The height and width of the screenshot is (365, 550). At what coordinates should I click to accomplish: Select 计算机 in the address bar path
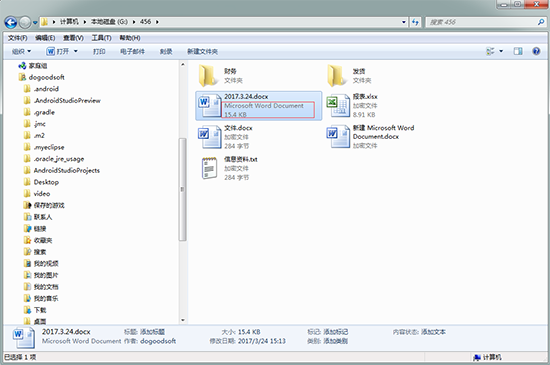point(69,22)
